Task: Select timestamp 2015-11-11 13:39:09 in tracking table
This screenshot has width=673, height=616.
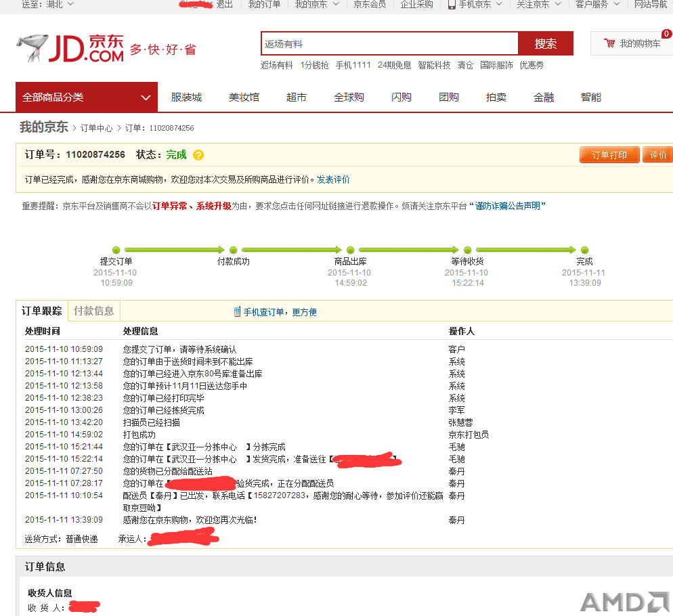Action: (64, 520)
